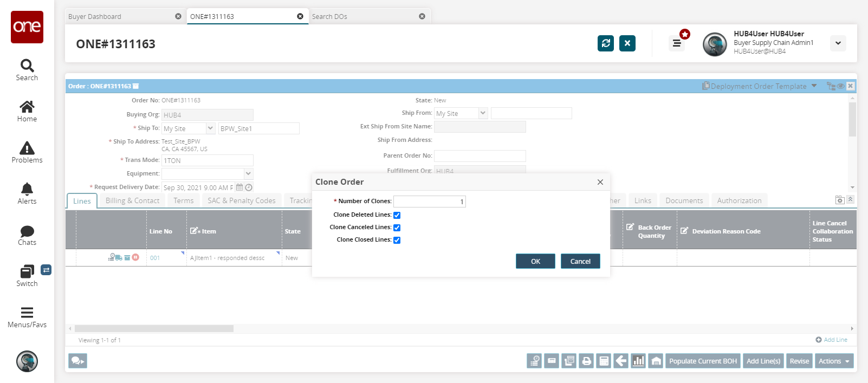Screen dimensions: 868x383
Task: Uncheck Clone Closed Lines checkbox
Action: (397, 240)
